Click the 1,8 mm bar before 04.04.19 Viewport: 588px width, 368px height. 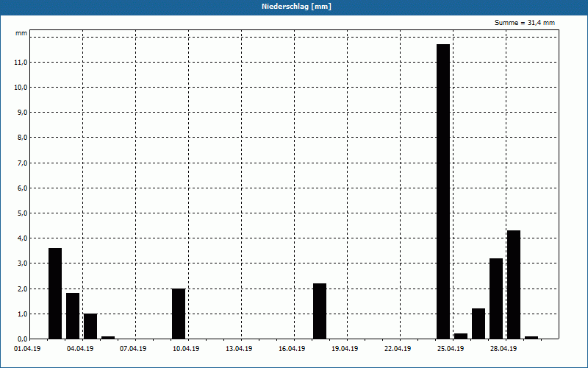[73, 316]
